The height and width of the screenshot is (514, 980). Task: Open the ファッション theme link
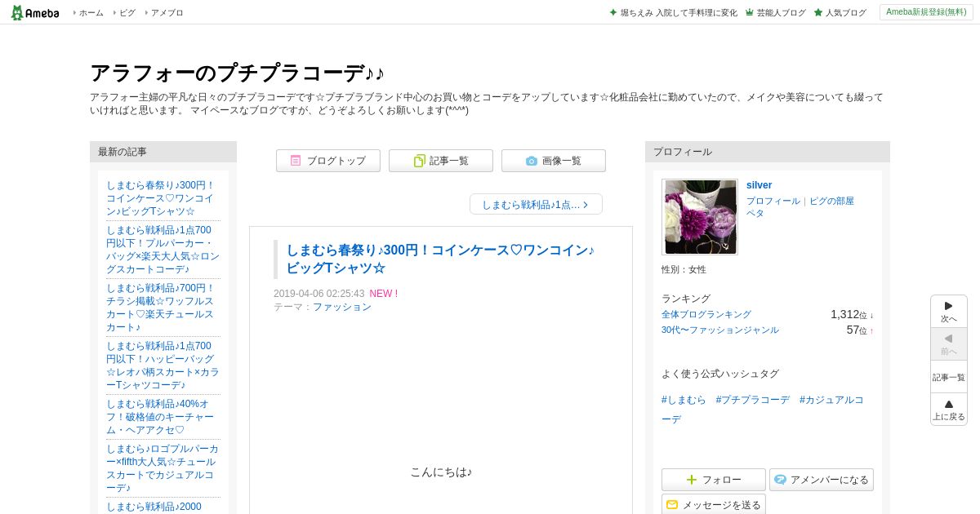(x=342, y=307)
